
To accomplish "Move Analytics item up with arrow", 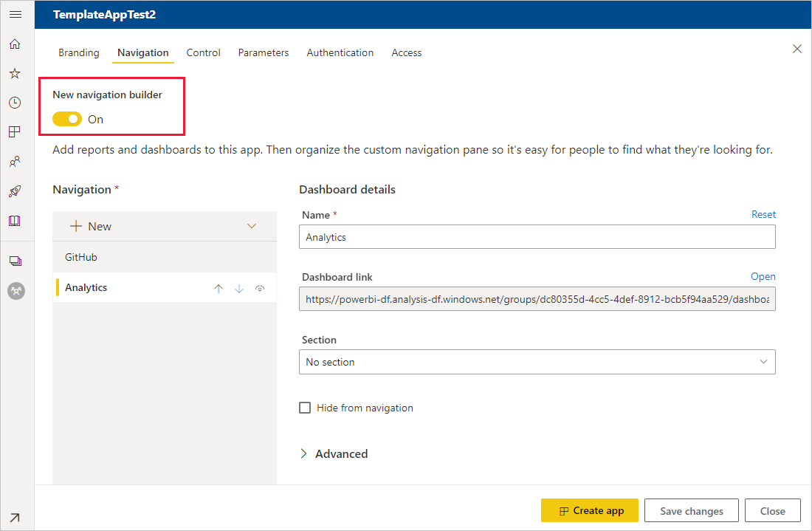I will tap(219, 289).
